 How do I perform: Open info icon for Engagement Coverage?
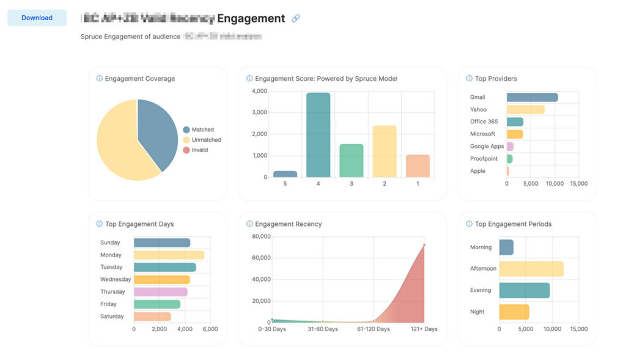(100, 79)
